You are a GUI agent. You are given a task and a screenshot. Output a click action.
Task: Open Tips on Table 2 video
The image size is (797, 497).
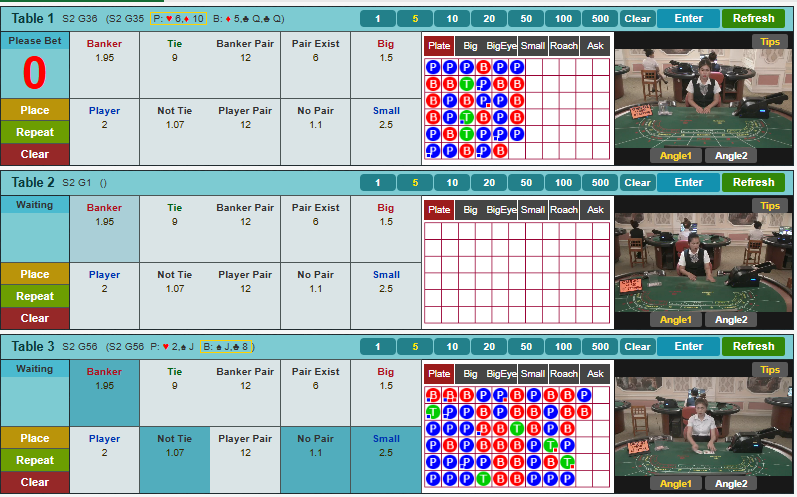[x=770, y=206]
